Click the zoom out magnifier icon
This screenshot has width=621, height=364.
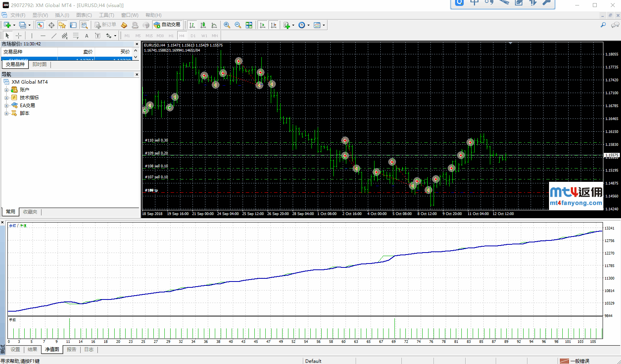[x=238, y=25]
